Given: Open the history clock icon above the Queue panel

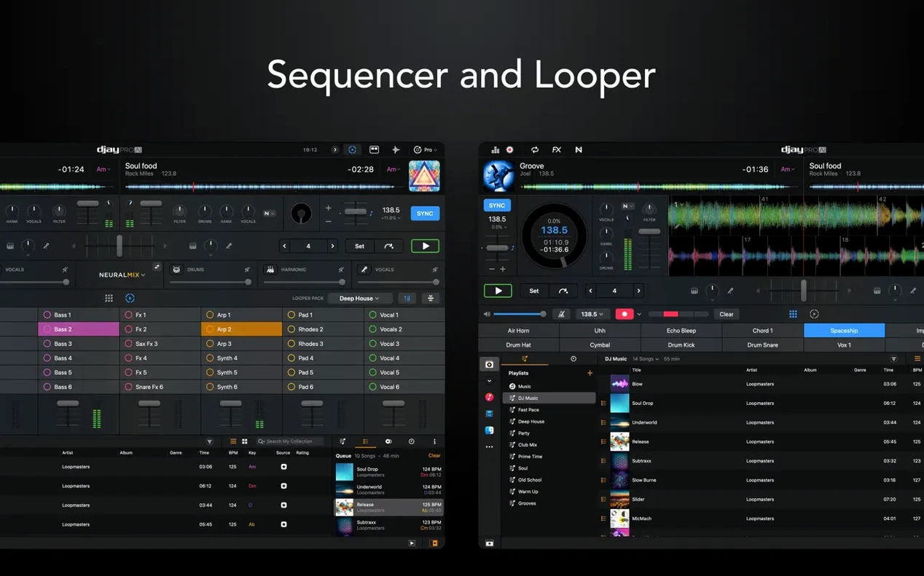Looking at the screenshot, I should point(412,441).
